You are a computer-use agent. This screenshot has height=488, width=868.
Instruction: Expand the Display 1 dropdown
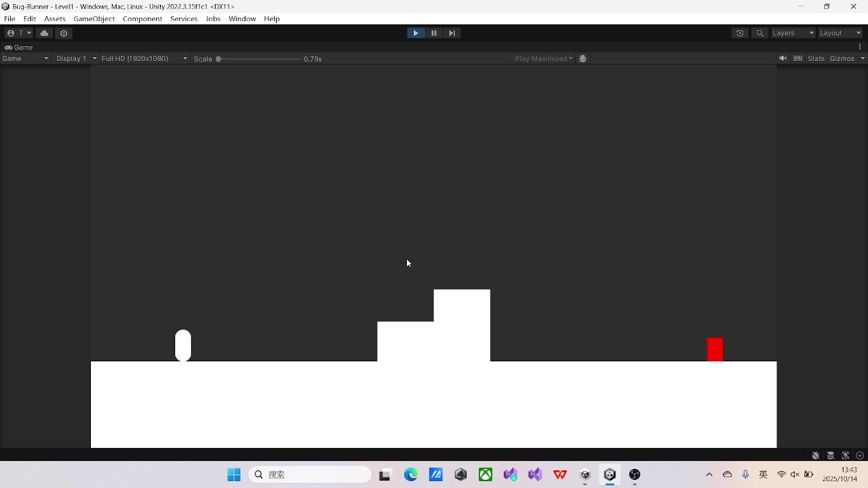coord(77,59)
